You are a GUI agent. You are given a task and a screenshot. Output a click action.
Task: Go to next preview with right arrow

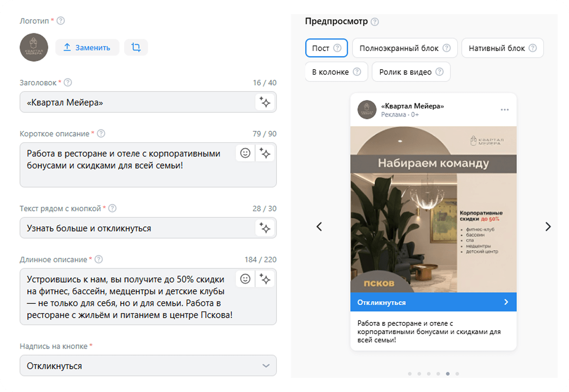(548, 227)
